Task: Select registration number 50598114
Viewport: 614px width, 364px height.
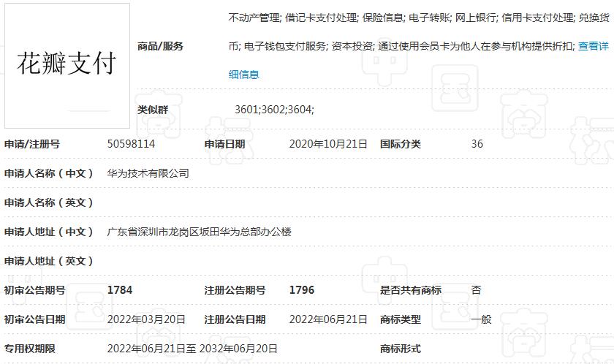Action: coord(131,144)
